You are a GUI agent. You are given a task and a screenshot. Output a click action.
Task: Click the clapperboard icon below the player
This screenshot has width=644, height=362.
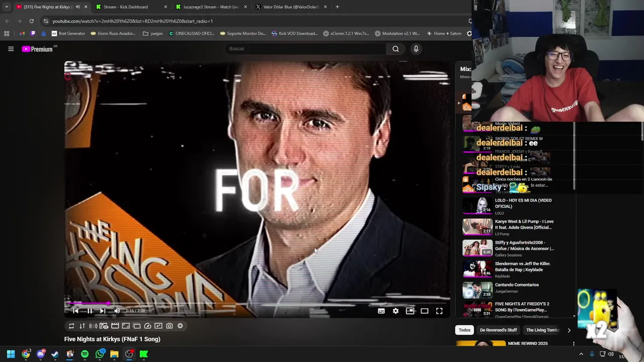(x=115, y=326)
